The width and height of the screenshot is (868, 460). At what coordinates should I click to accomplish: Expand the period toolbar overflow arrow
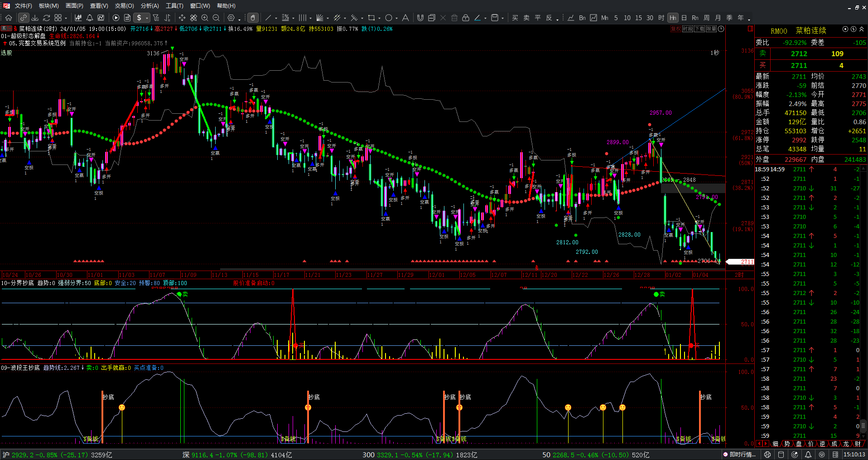749,19
